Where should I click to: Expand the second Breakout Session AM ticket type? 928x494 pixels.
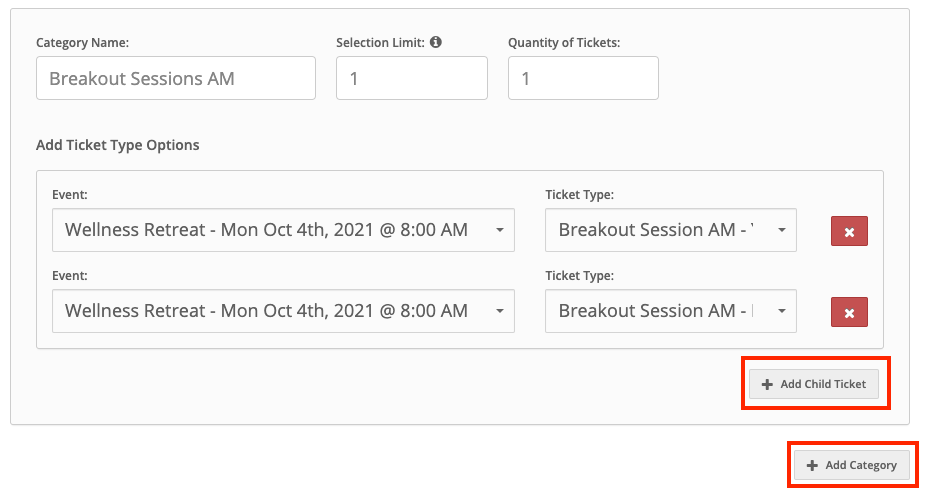pos(671,311)
